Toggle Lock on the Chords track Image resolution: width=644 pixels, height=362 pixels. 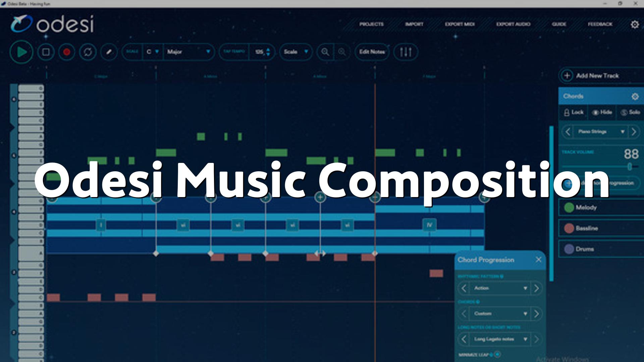[573, 112]
